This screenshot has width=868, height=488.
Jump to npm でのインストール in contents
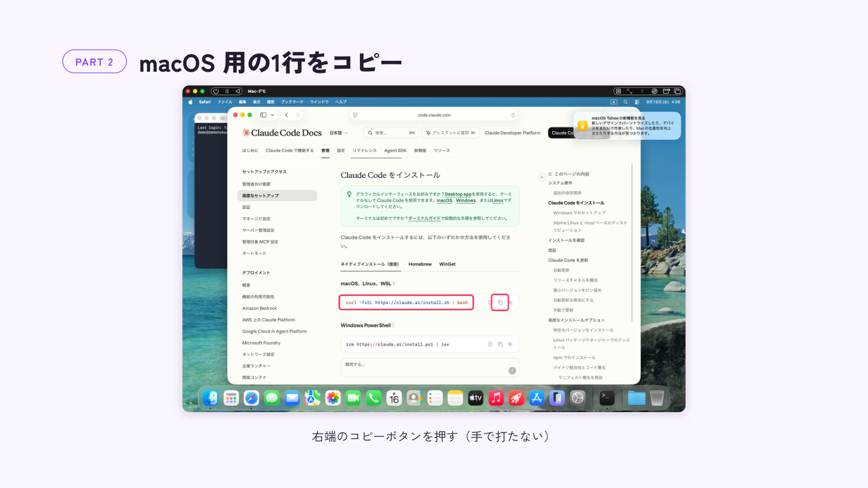pyautogui.click(x=574, y=358)
